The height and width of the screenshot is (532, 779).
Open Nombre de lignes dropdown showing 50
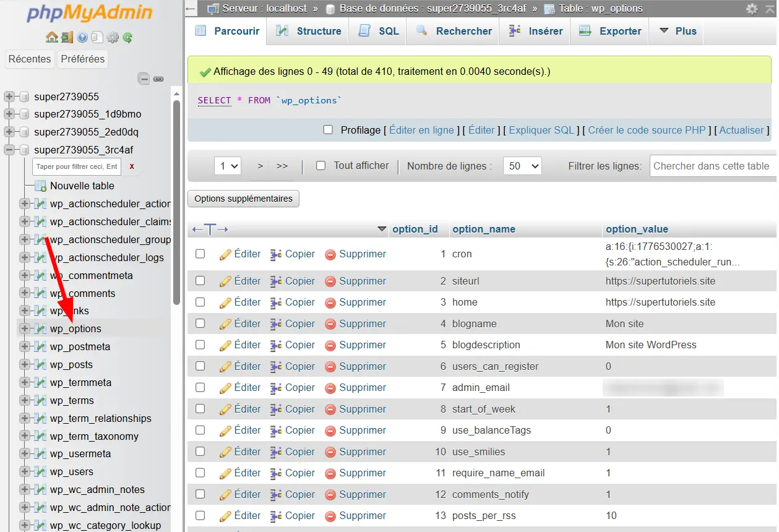click(522, 166)
